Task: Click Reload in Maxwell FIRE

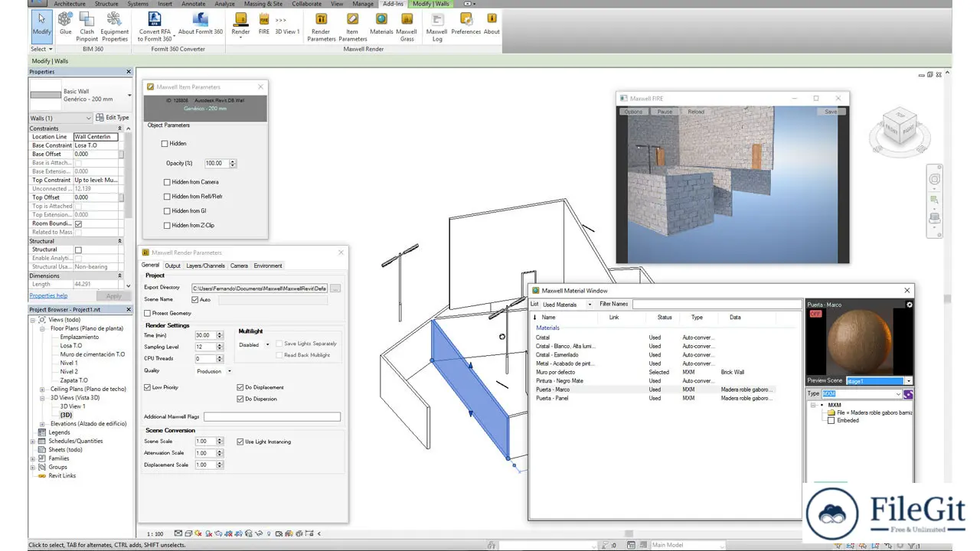Action: tap(696, 112)
